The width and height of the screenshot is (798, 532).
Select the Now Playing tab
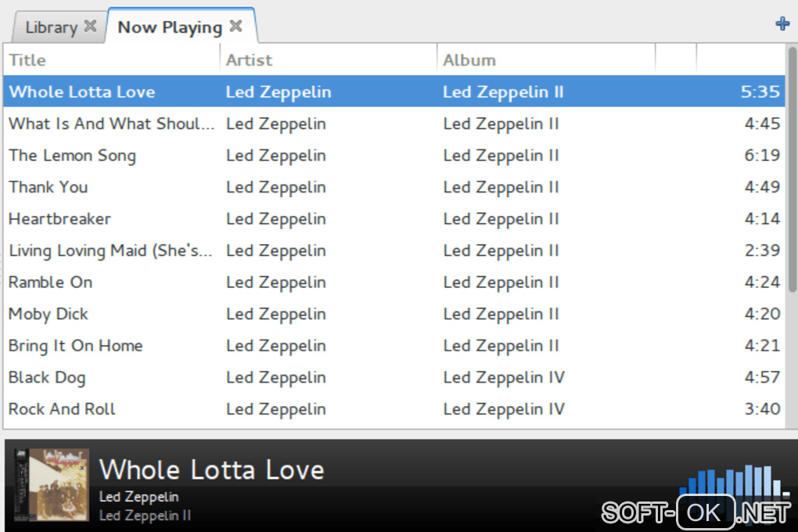[x=170, y=27]
